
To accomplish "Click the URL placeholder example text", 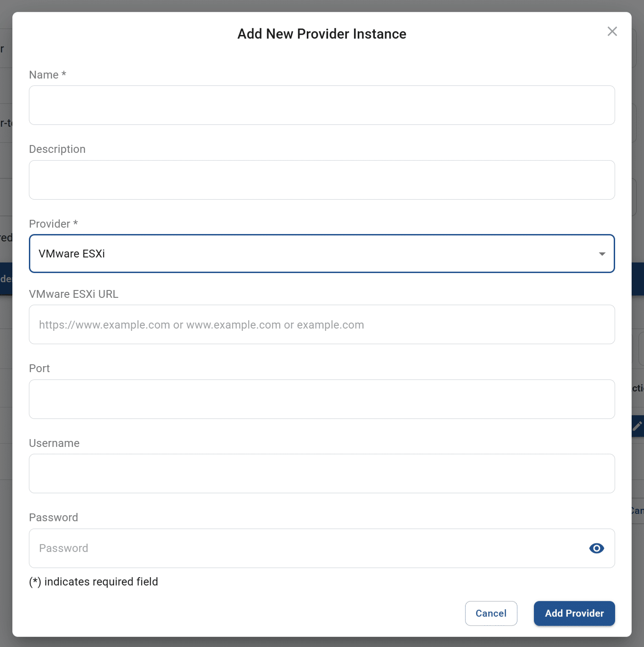I will point(201,324).
